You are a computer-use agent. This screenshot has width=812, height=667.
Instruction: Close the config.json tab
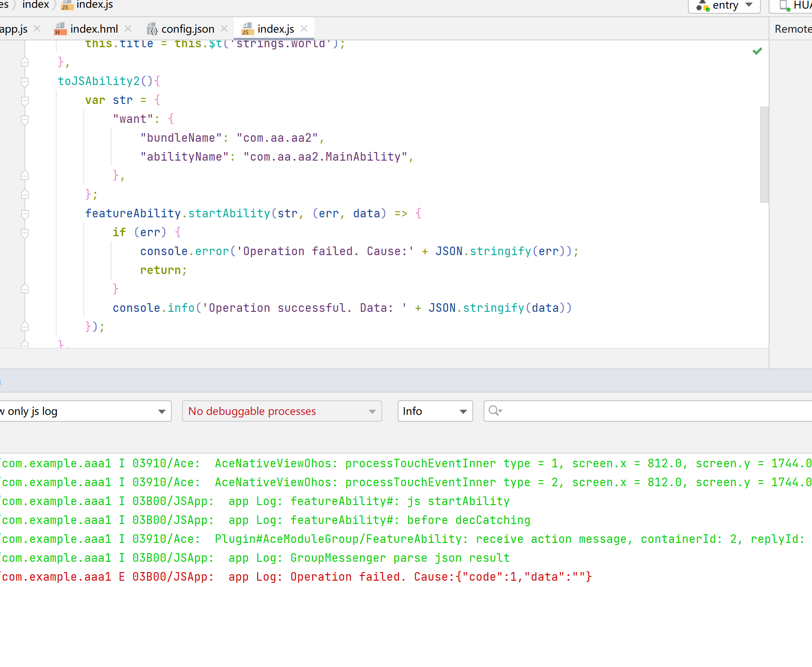point(224,28)
